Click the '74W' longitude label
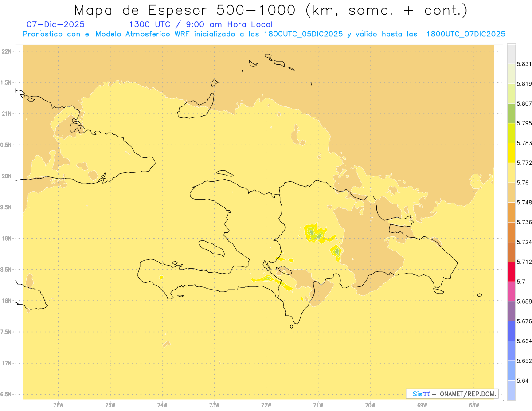Image resolution: width=532 pixels, height=411 pixels. click(162, 405)
